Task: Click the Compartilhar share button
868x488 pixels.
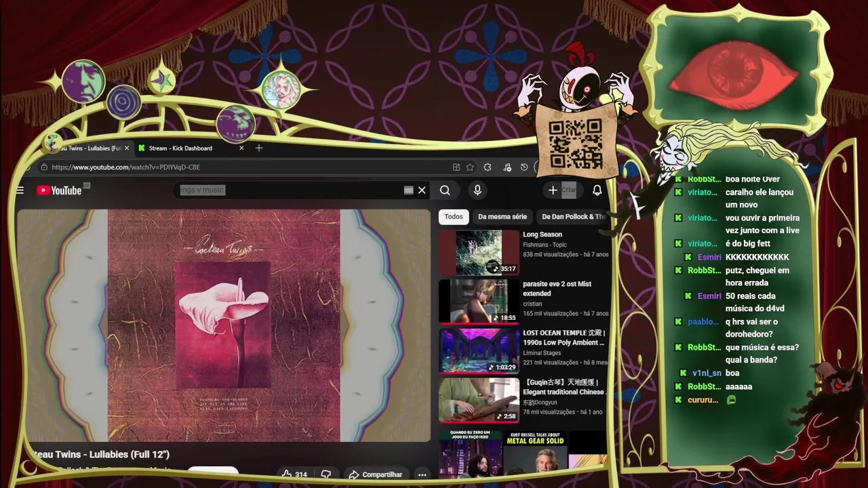Action: click(x=376, y=474)
